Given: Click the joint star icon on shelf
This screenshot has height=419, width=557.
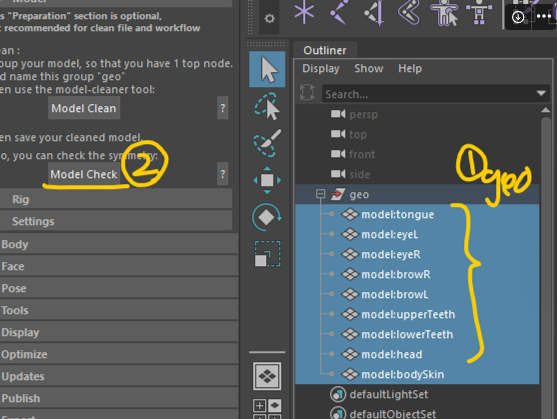Looking at the screenshot, I should pyautogui.click(x=304, y=12).
